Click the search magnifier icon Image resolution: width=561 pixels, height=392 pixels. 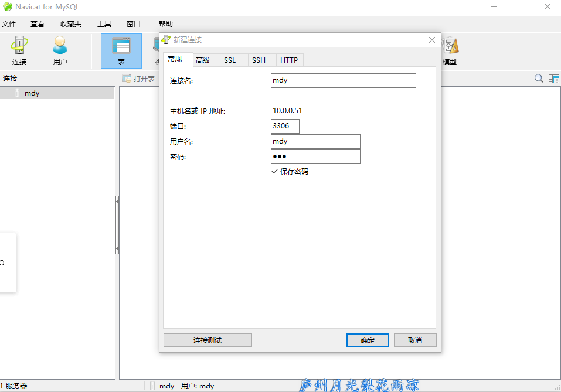[x=539, y=79]
